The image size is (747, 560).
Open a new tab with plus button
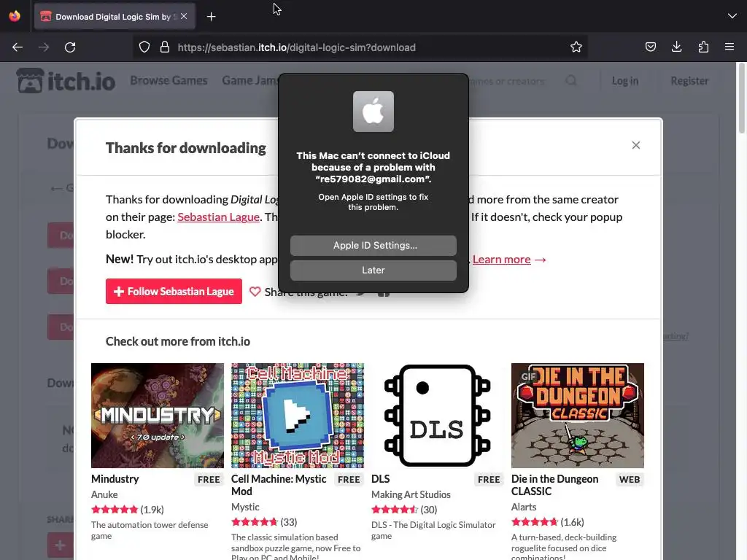[x=211, y=17]
